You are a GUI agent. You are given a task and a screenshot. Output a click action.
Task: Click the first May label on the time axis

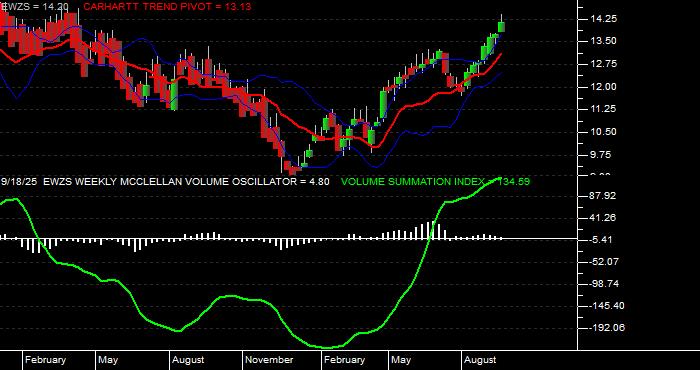[108, 360]
